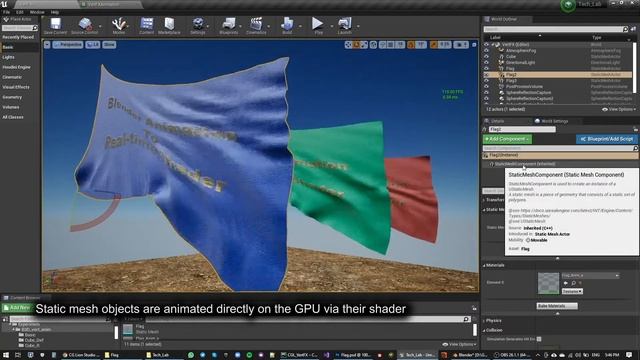Image resolution: width=640 pixels, height=360 pixels.
Task: Click the actor name field showing Flag2
Action: click(x=522, y=129)
